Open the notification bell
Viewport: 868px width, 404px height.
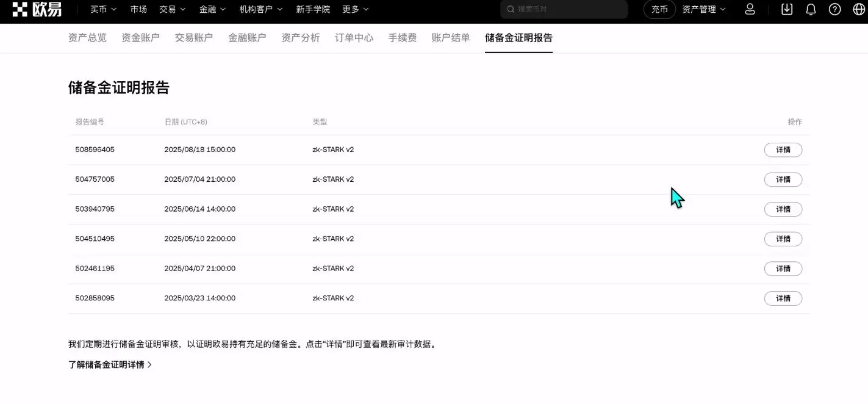(811, 9)
